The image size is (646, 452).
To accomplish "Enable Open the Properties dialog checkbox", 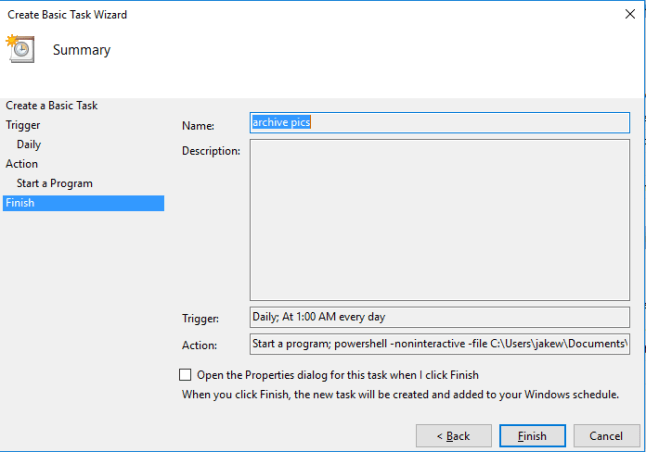I will [x=184, y=375].
